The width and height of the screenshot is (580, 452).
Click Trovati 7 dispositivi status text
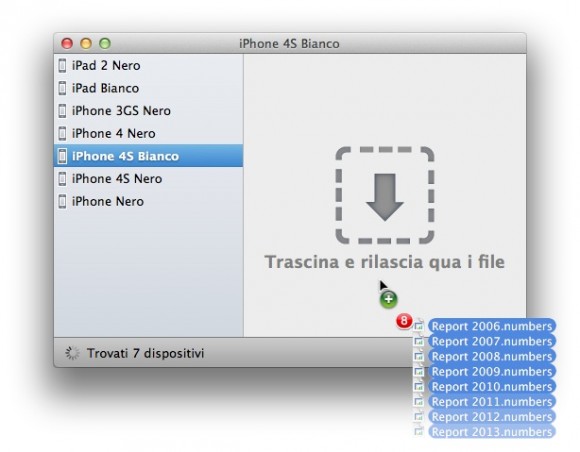coord(145,353)
